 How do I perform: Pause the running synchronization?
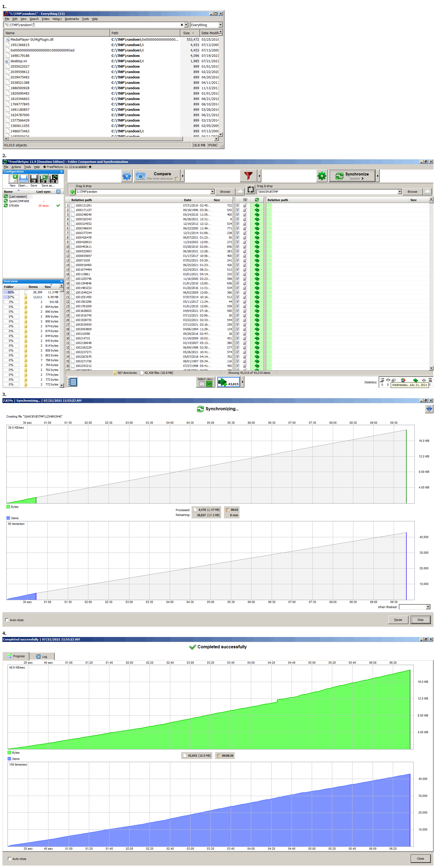(398, 620)
